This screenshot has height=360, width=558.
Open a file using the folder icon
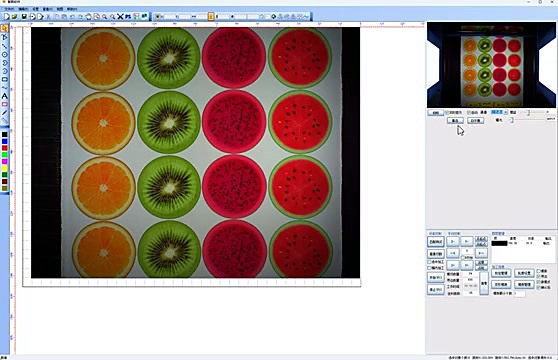tap(14, 17)
